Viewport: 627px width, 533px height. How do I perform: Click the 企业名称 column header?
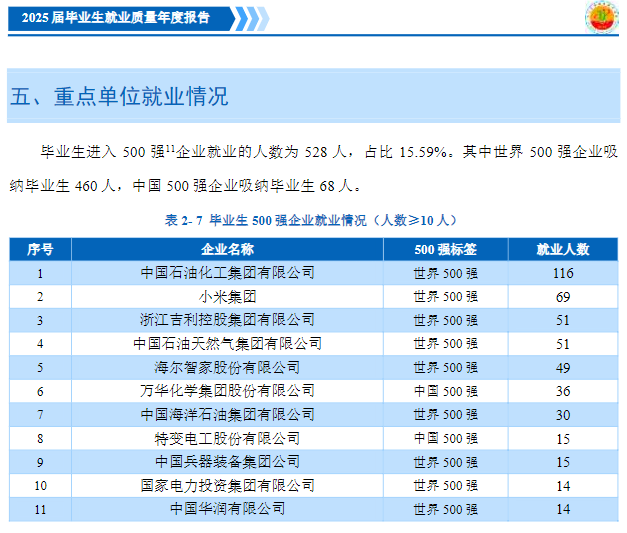point(227,249)
